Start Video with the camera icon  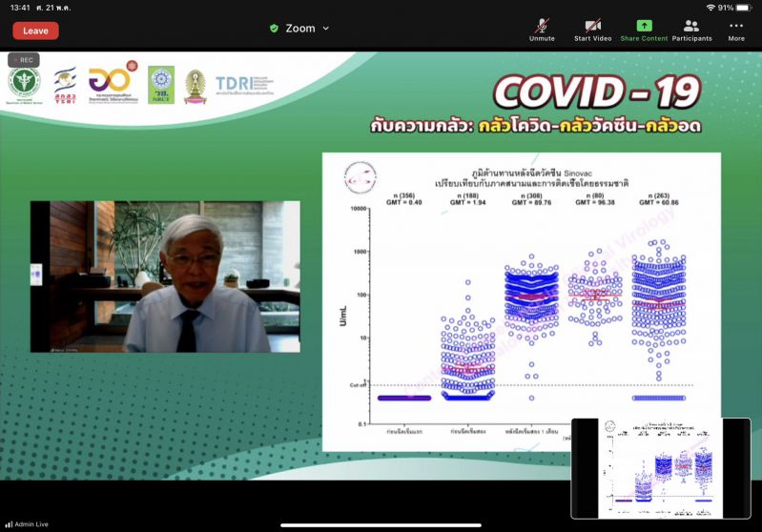(x=592, y=31)
